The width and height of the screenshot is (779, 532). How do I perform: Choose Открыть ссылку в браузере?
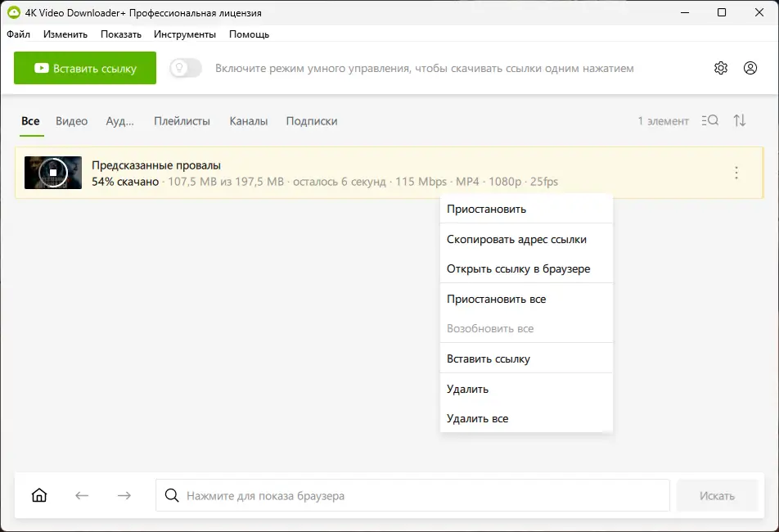click(526, 268)
